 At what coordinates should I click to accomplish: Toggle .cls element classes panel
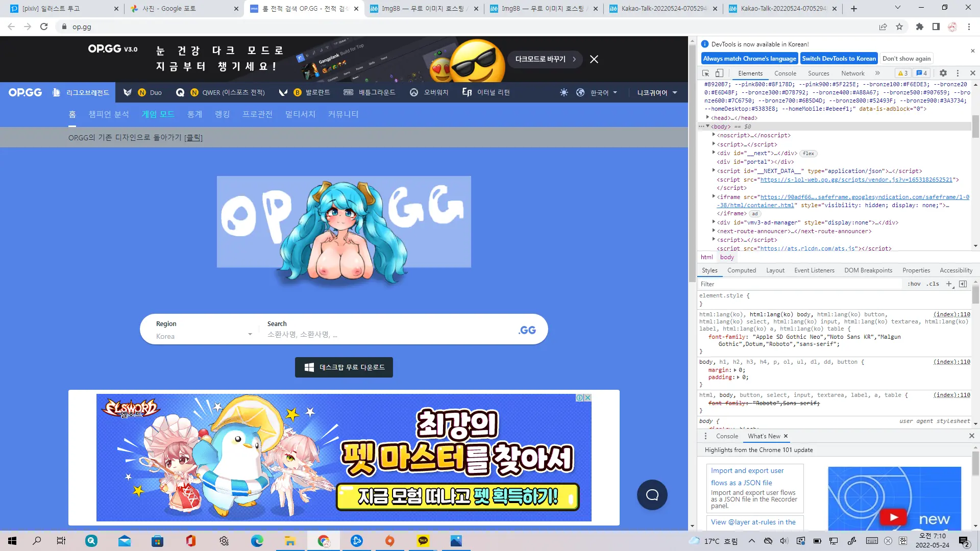pyautogui.click(x=933, y=284)
